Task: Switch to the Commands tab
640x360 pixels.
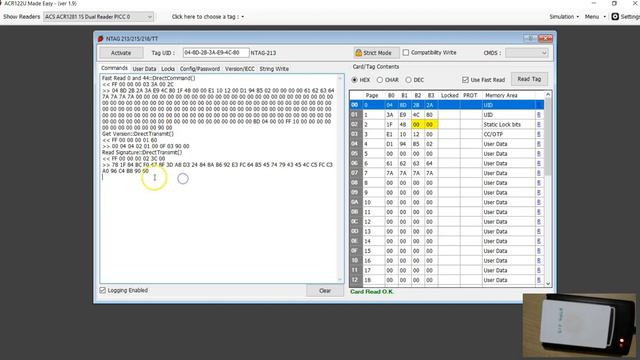Action: click(x=114, y=68)
